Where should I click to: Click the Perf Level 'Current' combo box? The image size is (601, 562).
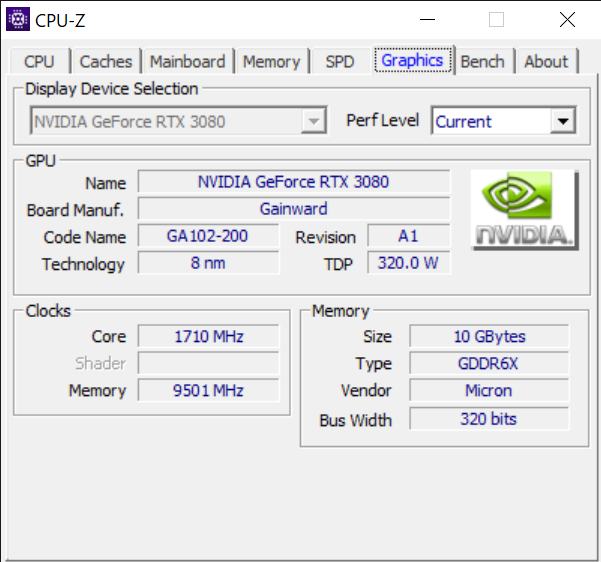click(503, 120)
